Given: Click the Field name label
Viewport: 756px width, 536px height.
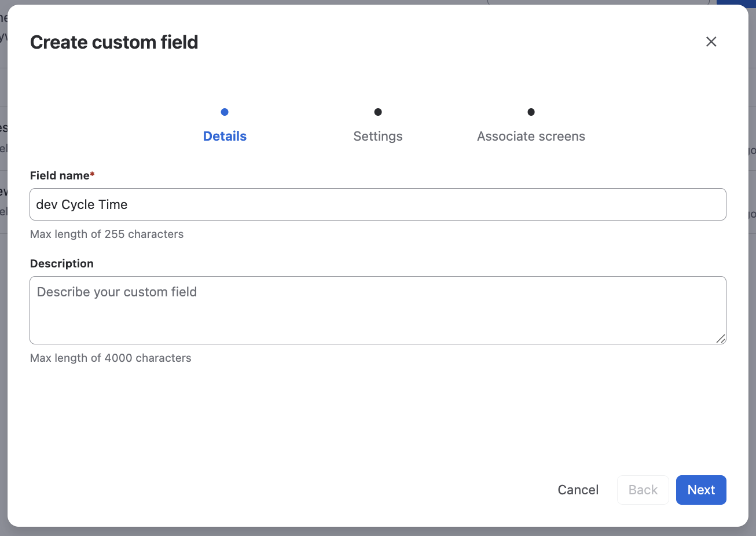Looking at the screenshot, I should click(x=62, y=175).
